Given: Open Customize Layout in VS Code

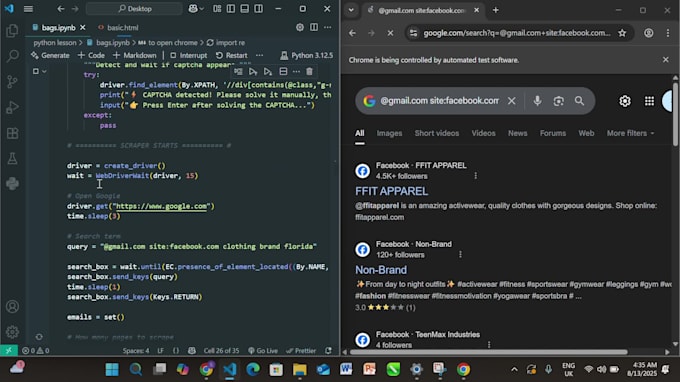Looking at the screenshot, I should click(x=217, y=9).
